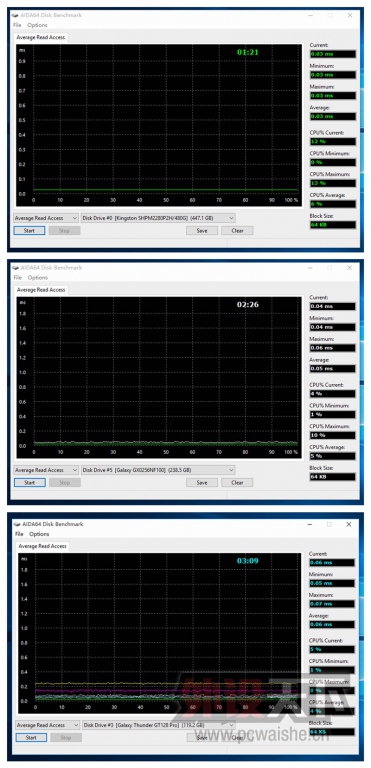The width and height of the screenshot is (371, 768).
Task: Click the 02:26 timer in Galaxy GX0256NF100 graph
Action: [x=247, y=305]
